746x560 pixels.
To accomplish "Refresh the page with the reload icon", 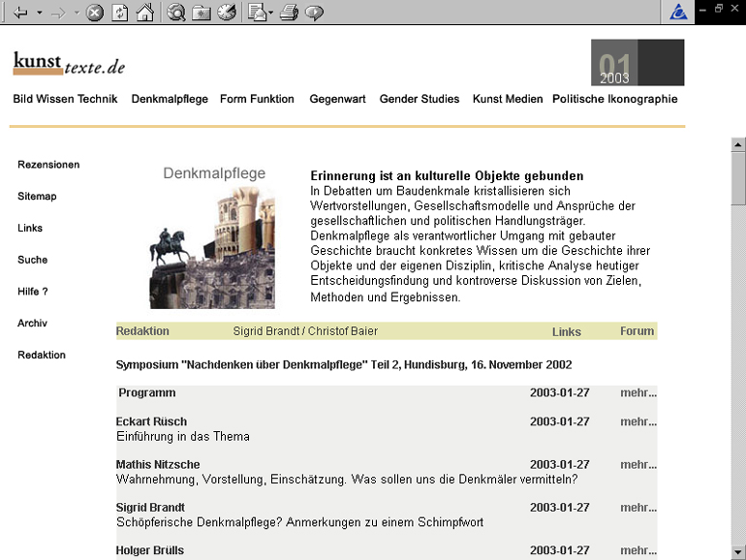I will click(x=119, y=13).
